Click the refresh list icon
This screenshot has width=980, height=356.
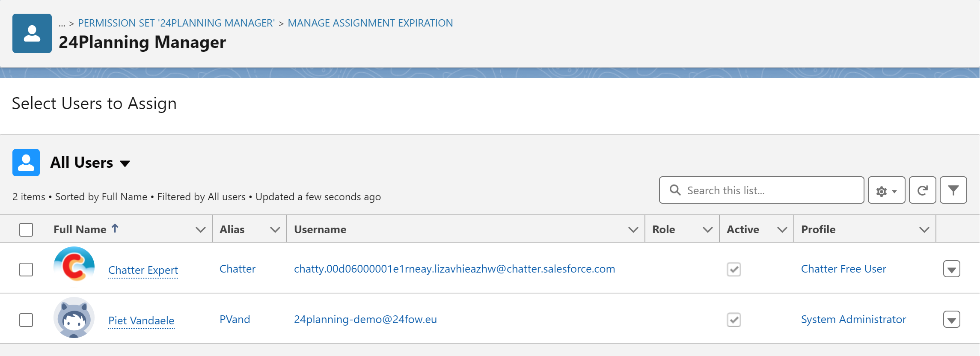point(922,190)
